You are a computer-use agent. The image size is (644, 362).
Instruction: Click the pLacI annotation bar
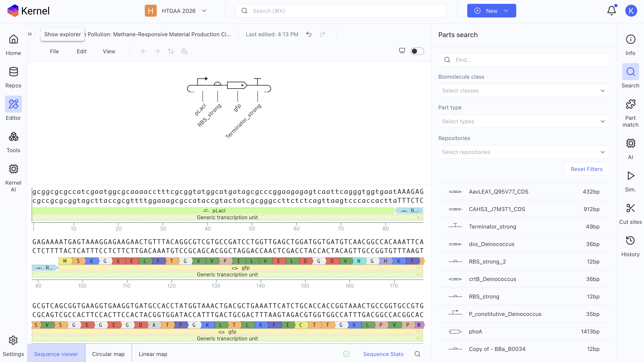214,211
